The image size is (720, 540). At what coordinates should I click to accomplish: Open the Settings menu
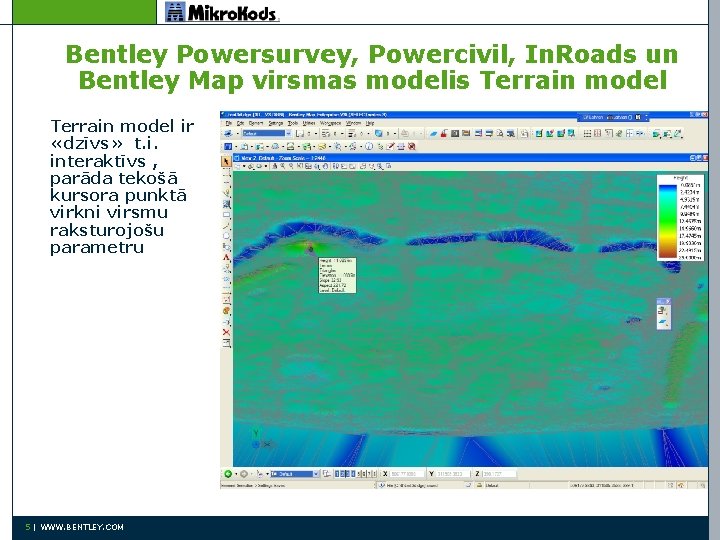click(276, 123)
